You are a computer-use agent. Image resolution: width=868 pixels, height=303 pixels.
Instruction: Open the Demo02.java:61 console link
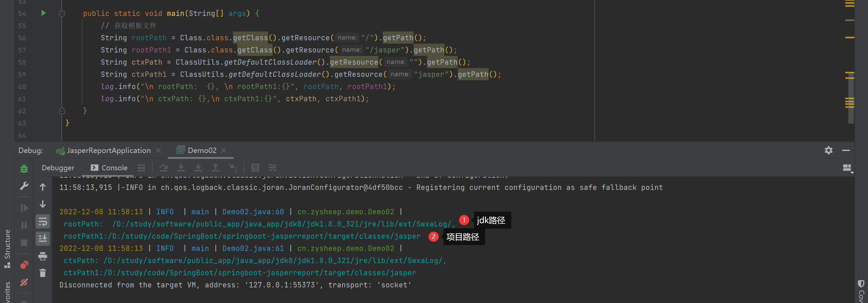(x=253, y=248)
